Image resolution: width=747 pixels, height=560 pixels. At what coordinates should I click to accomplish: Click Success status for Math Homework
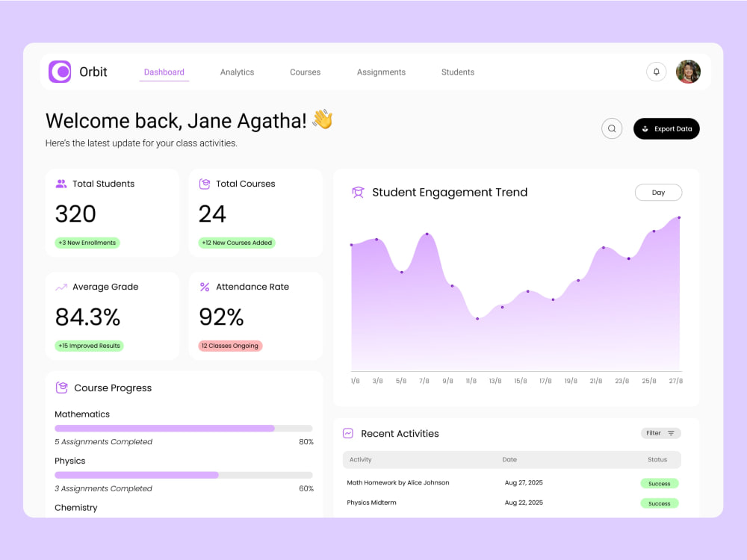660,483
